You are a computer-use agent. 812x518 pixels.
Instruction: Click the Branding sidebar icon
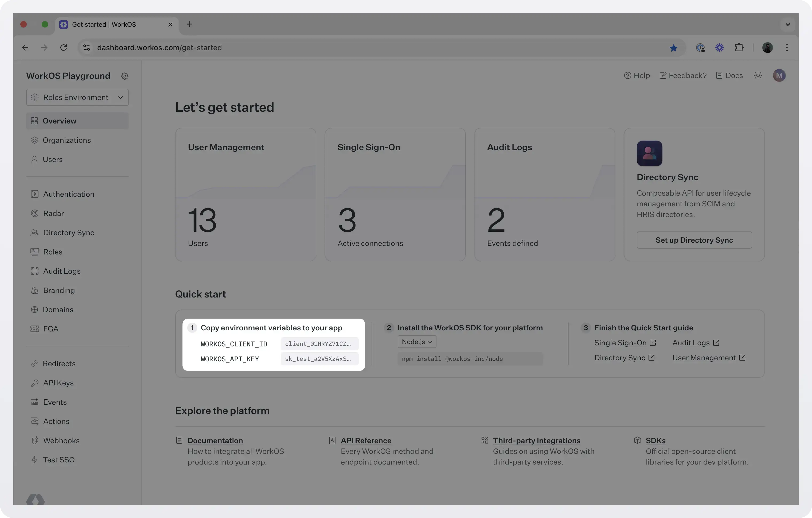34,290
